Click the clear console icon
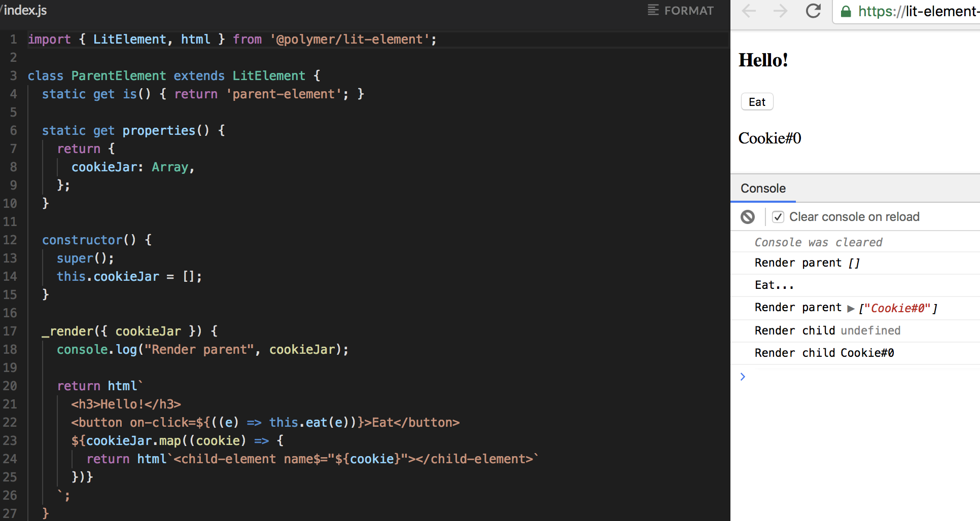Image resolution: width=980 pixels, height=521 pixels. click(747, 216)
